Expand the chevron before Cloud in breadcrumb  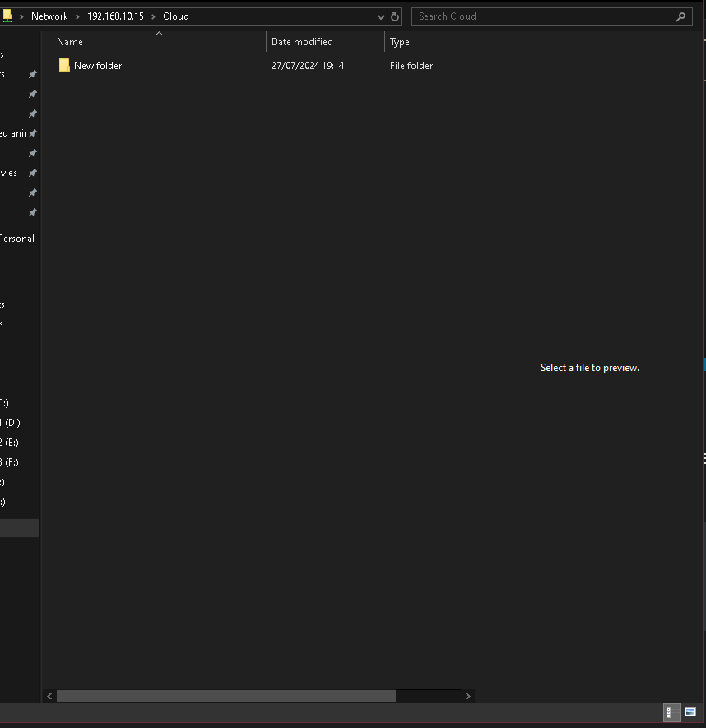(153, 16)
